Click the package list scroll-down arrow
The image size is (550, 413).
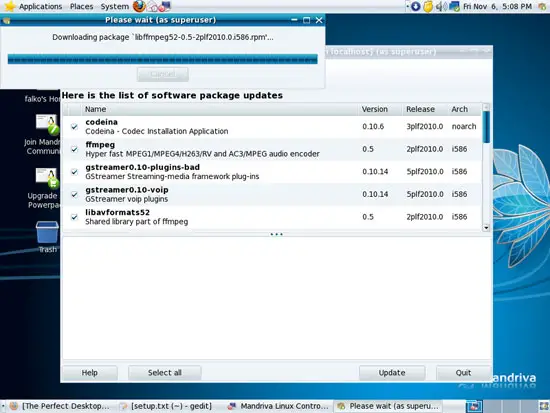486,227
